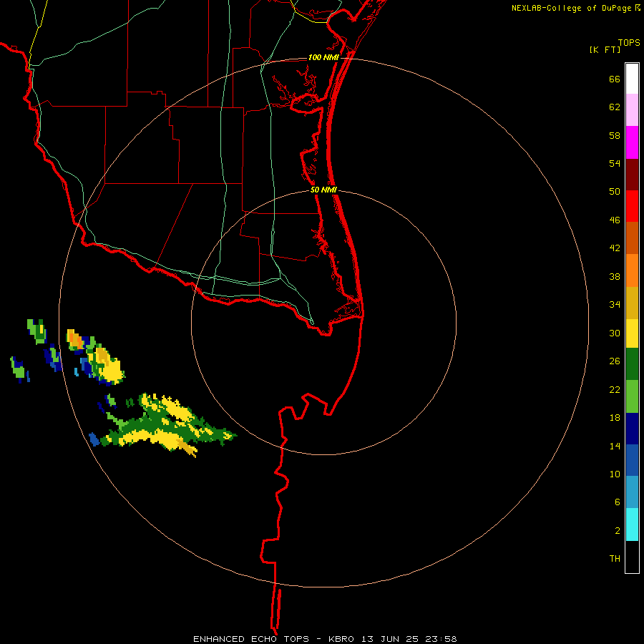Click the small blue echo at the cluster's west end

click(94, 439)
